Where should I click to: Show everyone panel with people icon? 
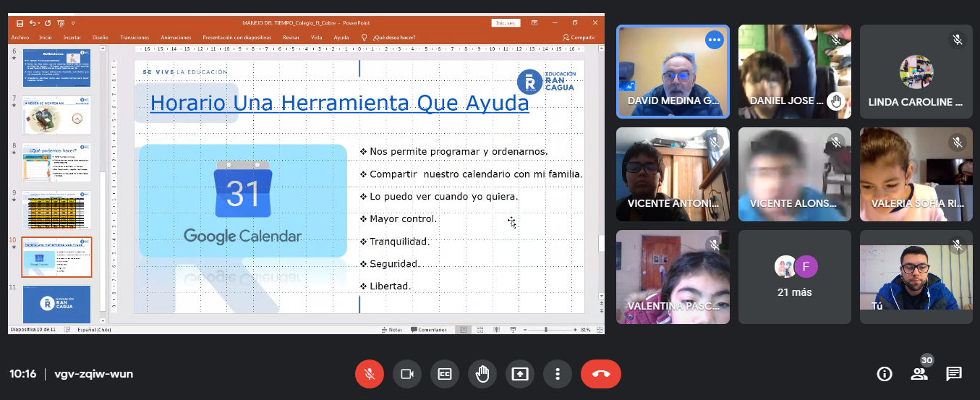pyautogui.click(x=919, y=374)
